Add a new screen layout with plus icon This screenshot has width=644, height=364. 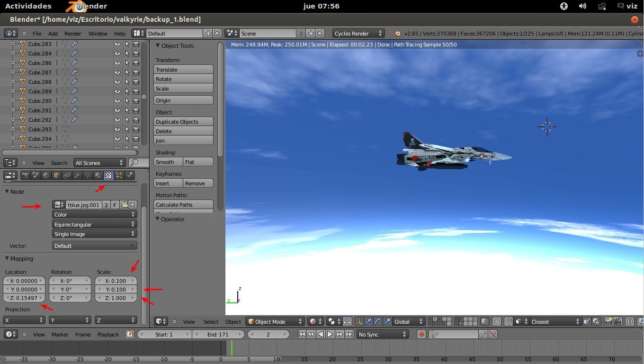(208, 33)
